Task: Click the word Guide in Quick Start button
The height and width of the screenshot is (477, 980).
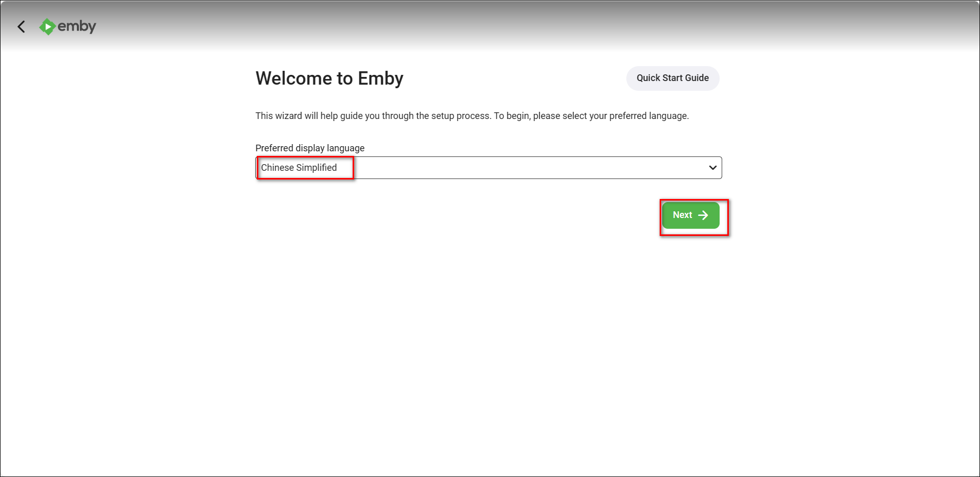Action: click(x=697, y=78)
